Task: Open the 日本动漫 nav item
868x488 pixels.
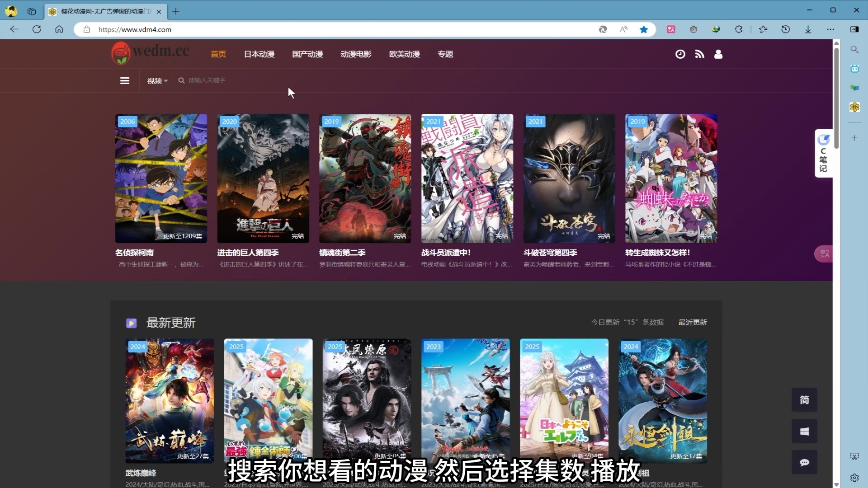Action: (x=259, y=54)
